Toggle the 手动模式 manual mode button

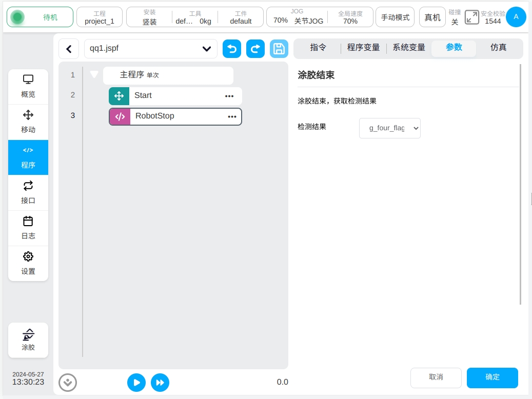(x=395, y=17)
